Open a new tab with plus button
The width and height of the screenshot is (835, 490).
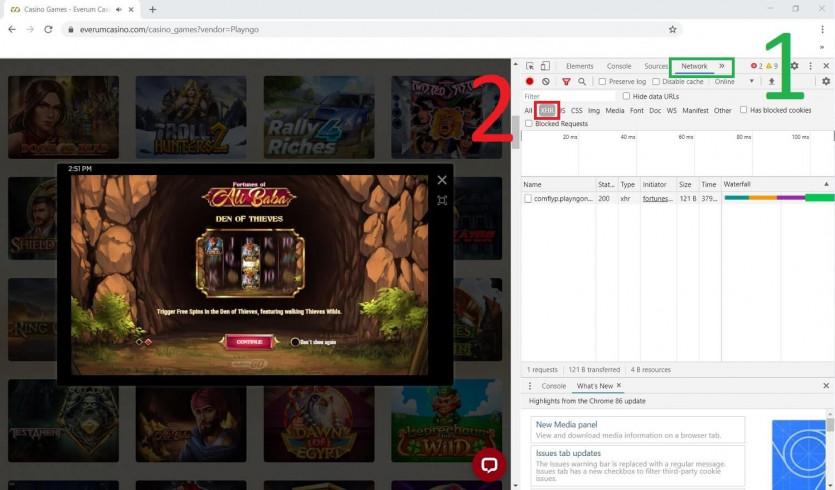pyautogui.click(x=153, y=10)
